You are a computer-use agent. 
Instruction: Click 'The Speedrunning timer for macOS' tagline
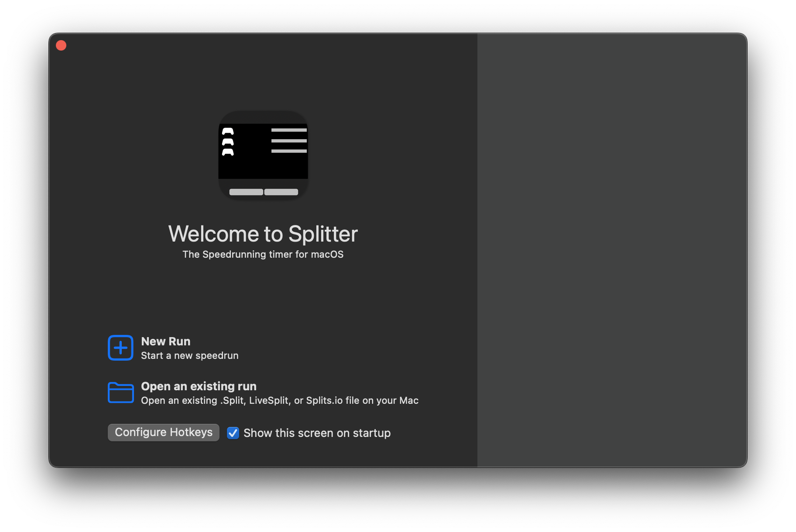coord(263,255)
